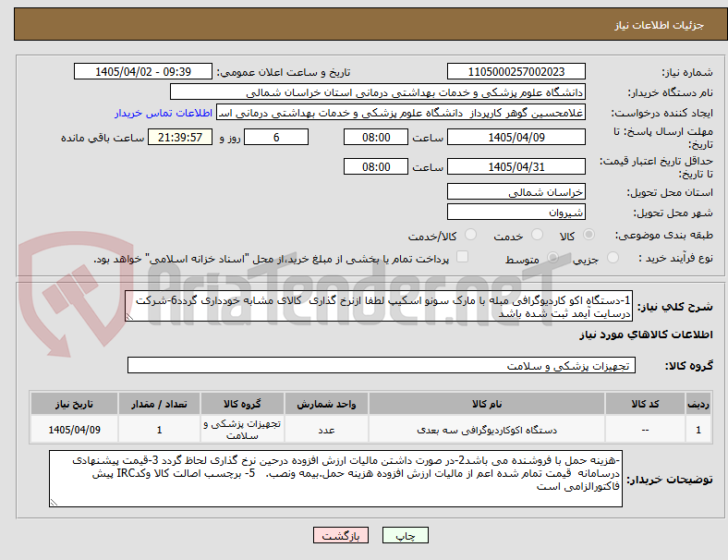Choose the جزیی purchase type radio
Image resolution: width=728 pixels, height=560 pixels.
613,258
